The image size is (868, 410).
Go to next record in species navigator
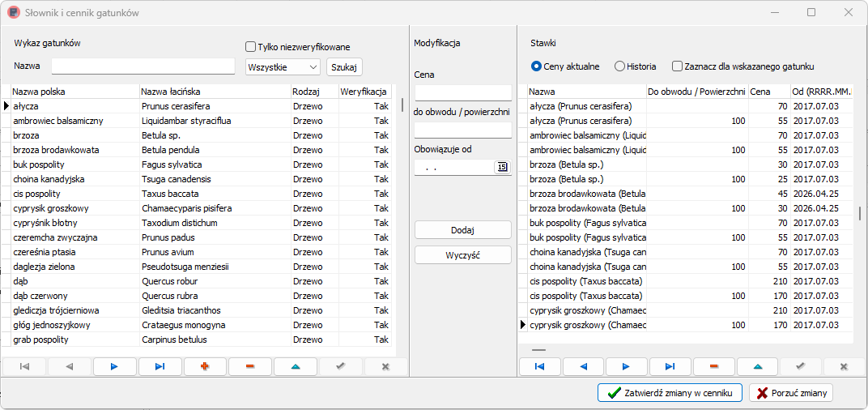(115, 366)
